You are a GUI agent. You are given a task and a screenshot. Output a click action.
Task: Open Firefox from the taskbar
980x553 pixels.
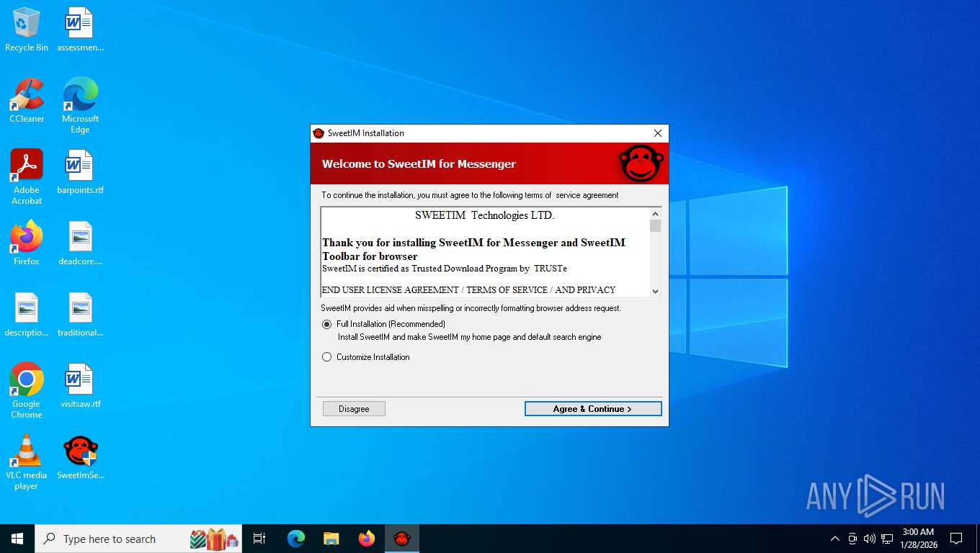[x=367, y=539]
